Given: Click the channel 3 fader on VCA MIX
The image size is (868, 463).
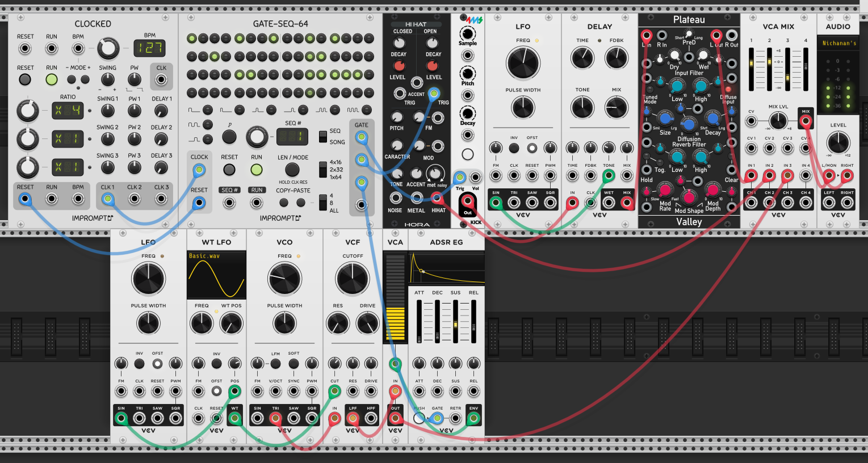Looking at the screenshot, I should click(787, 69).
